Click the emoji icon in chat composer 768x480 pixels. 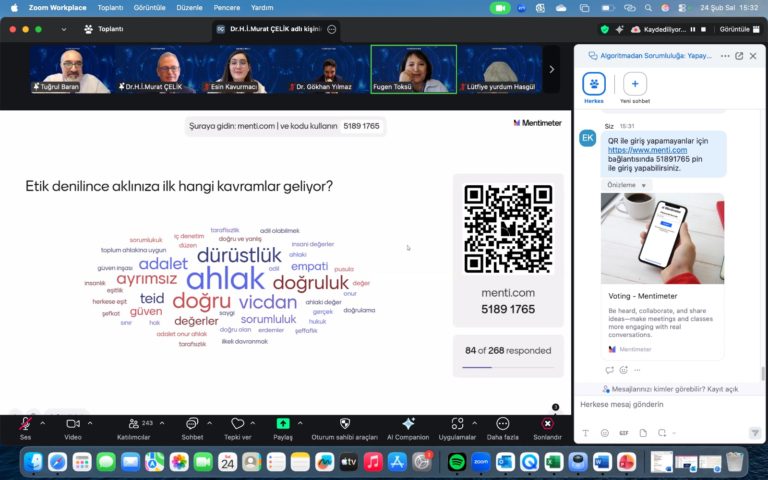[604, 433]
